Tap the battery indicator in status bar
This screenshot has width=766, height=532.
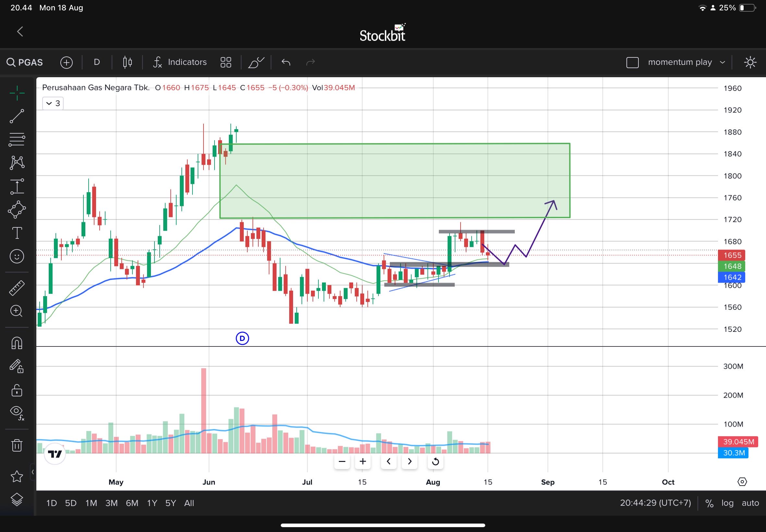click(x=747, y=8)
